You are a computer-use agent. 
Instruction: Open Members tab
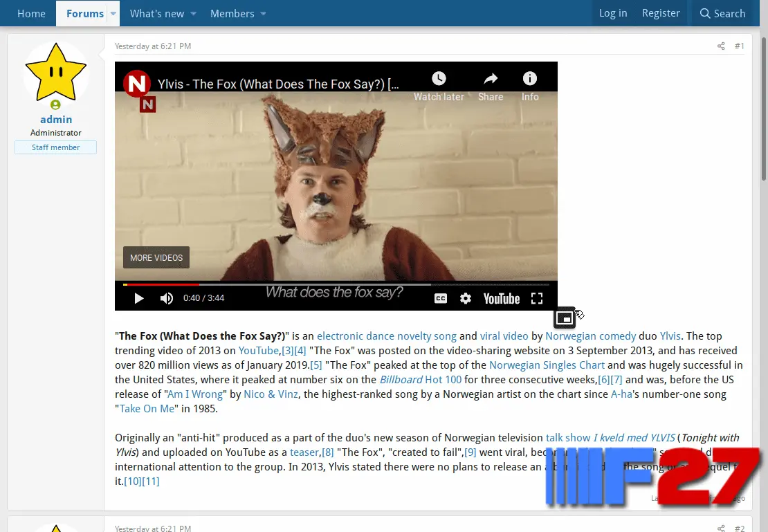point(232,14)
